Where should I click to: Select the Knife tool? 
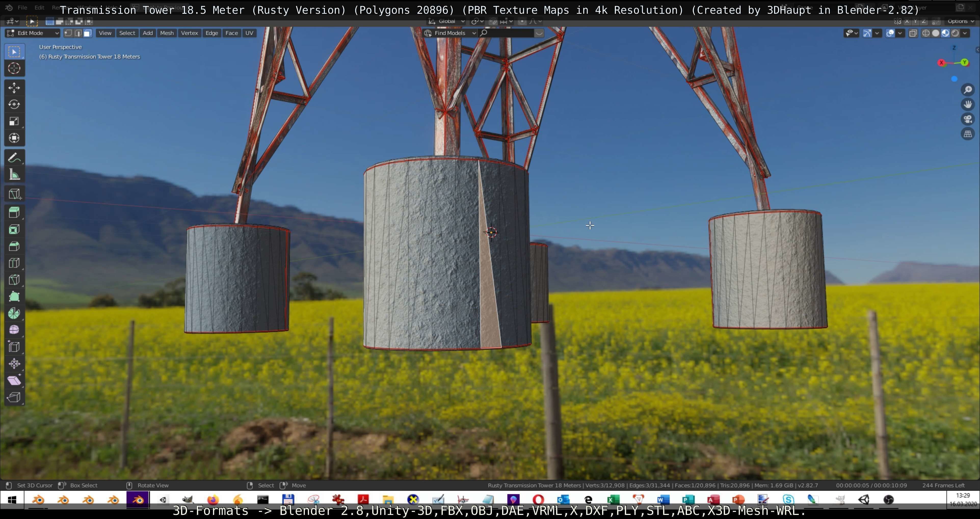[14, 279]
